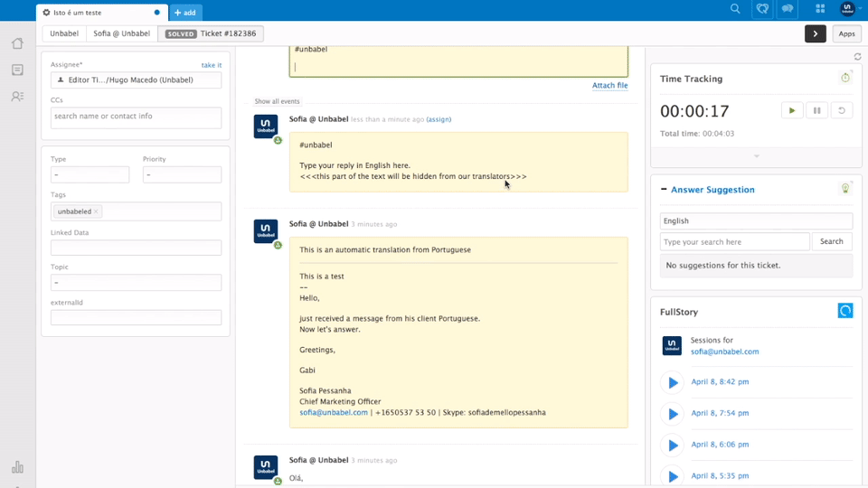This screenshot has height=488, width=868.
Task: Click the take it link
Action: (212, 65)
